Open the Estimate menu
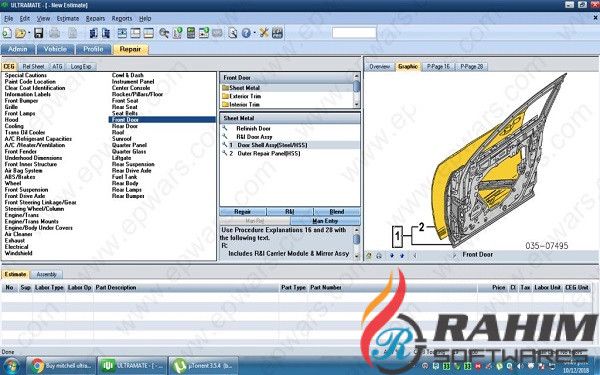Image resolution: width=600 pixels, height=375 pixels. tap(68, 18)
